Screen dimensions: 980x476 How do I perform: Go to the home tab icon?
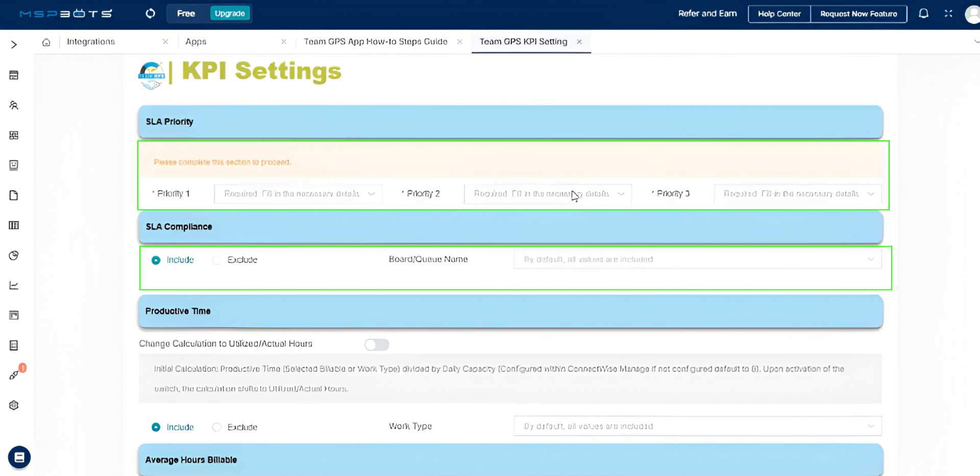point(46,42)
